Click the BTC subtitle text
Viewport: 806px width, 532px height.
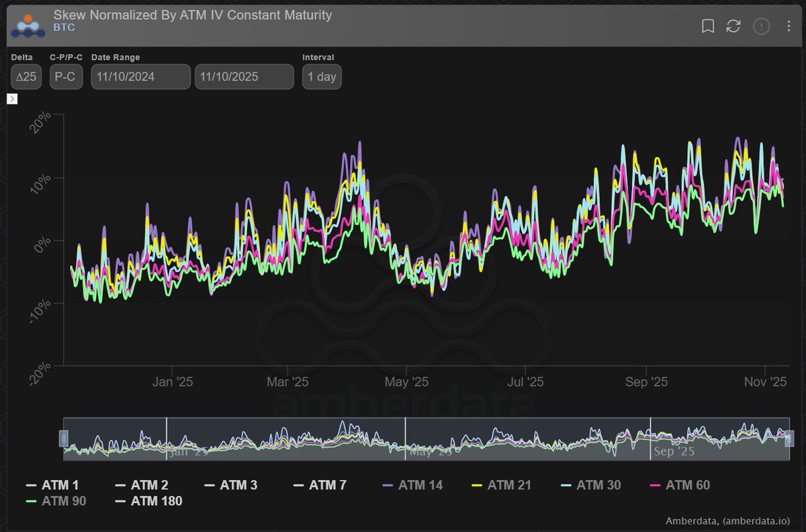(64, 28)
